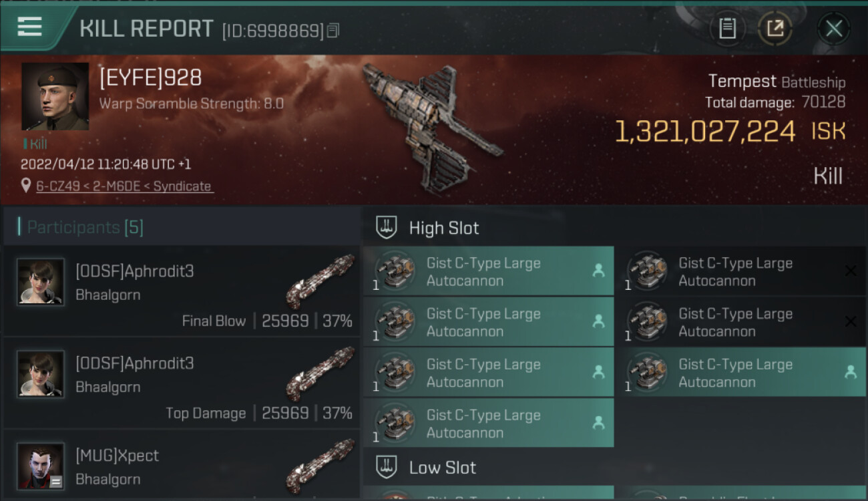
Task: Click the X on second right autocannon
Action: (851, 321)
